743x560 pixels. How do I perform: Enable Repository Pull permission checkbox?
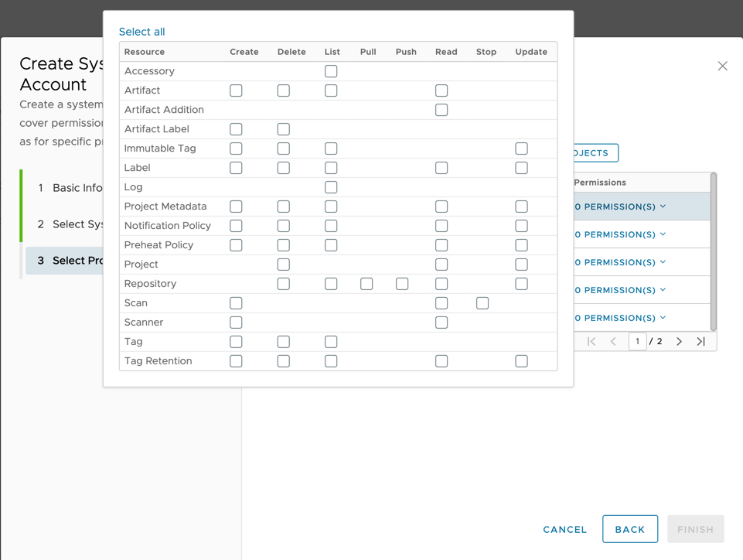[x=366, y=284]
